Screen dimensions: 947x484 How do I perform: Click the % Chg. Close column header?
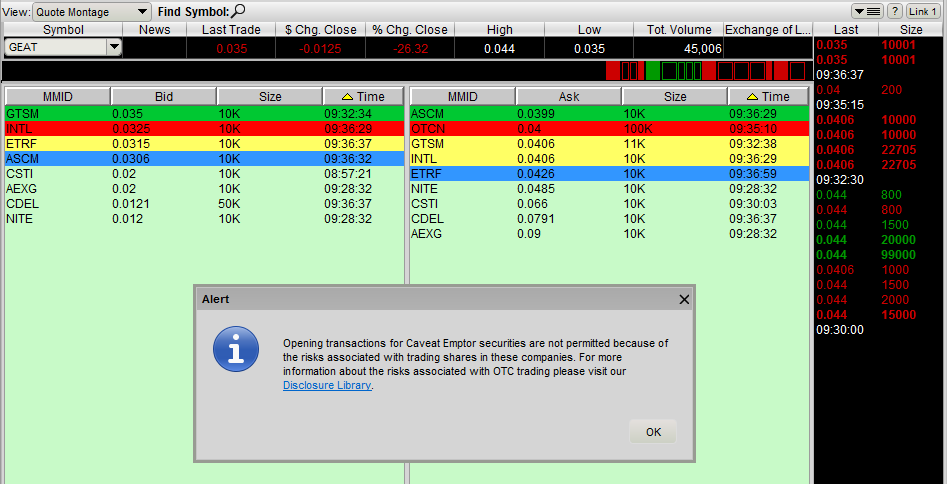[x=410, y=30]
